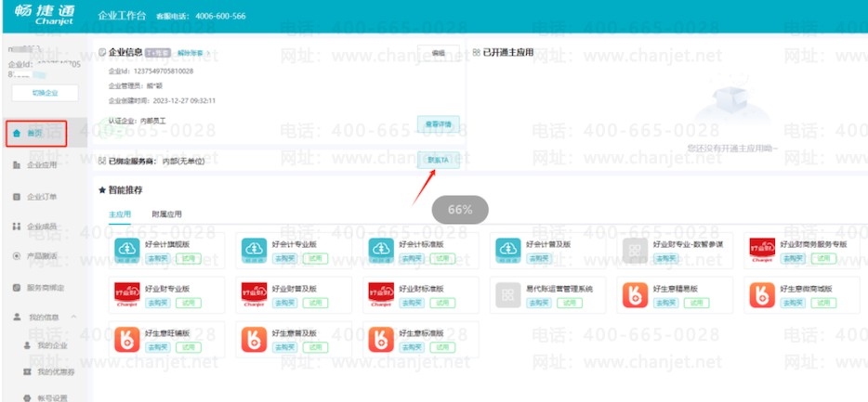Click 试用 for 好会计旗舰版
This screenshot has width=868, height=402.
click(189, 258)
